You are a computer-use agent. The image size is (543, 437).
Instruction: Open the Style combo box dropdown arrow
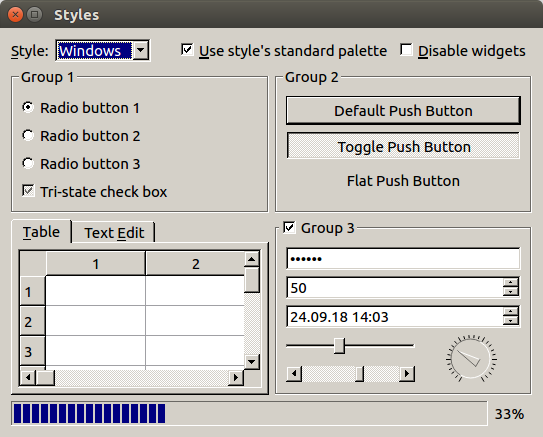141,51
